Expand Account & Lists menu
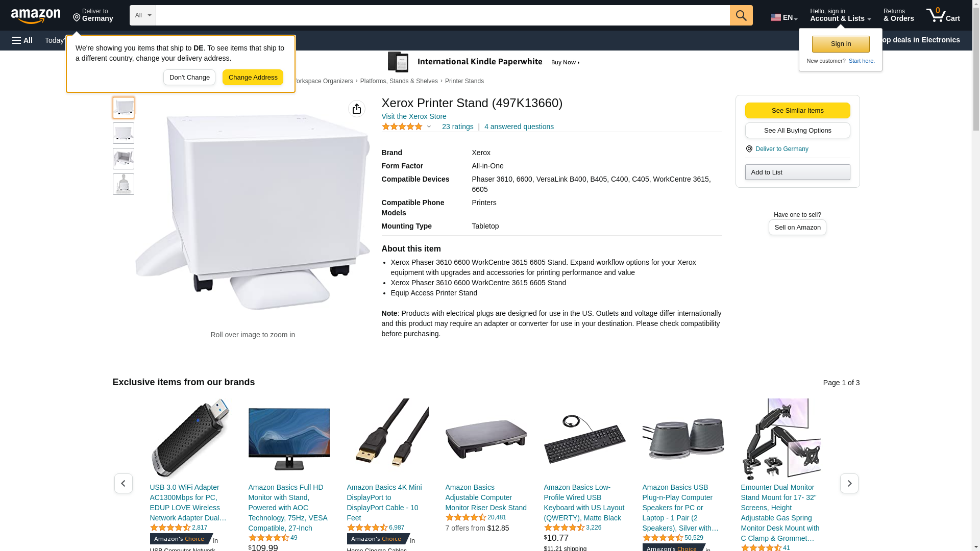980x551 pixels. tap(840, 15)
